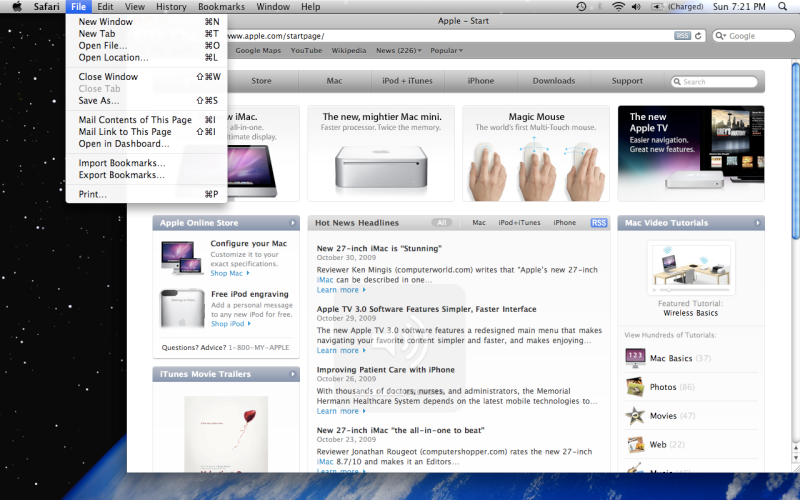Choose New Tab in File menu
Viewport: 800px width, 500px height.
point(146,34)
